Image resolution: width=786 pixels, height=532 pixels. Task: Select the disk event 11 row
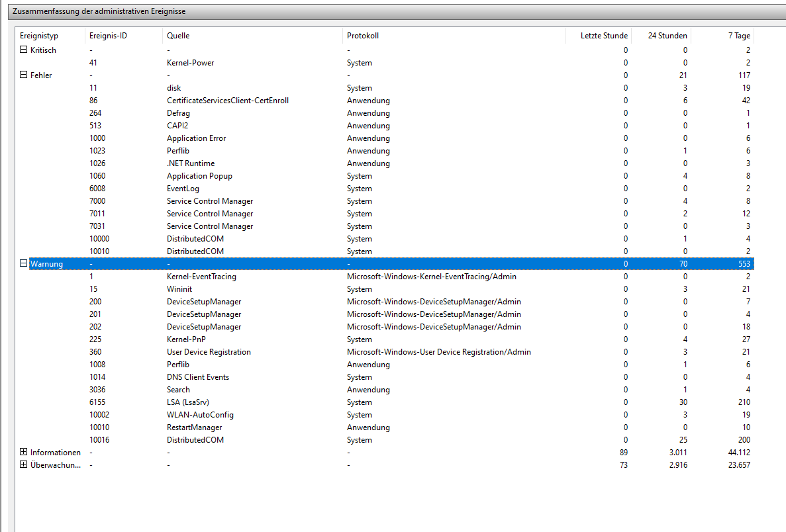coord(385,87)
